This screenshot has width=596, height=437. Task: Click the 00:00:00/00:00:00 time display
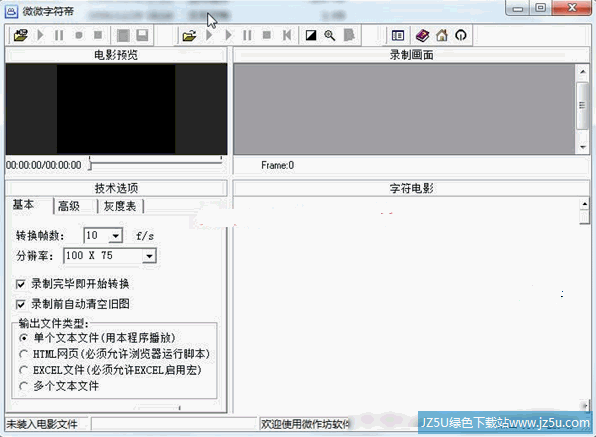[x=44, y=165]
